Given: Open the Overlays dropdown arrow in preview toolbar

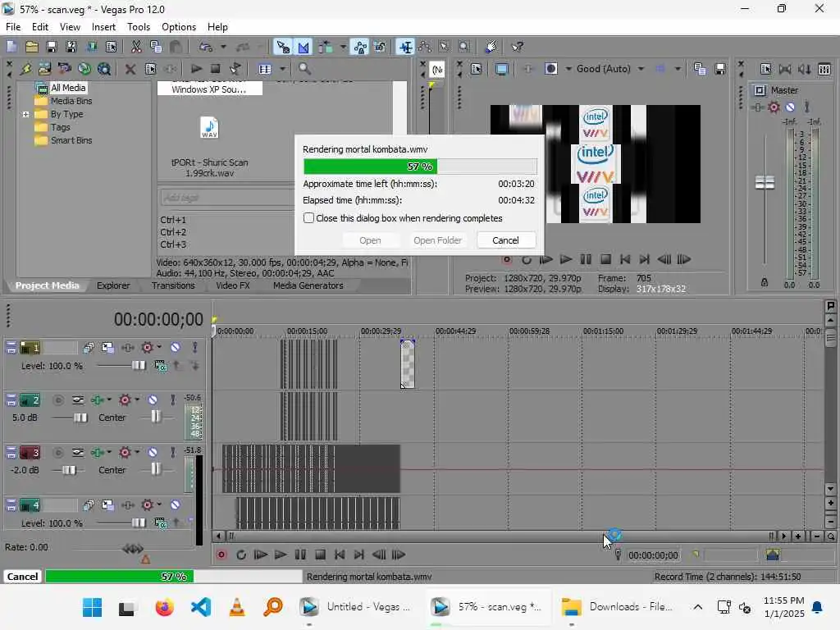Looking at the screenshot, I should click(678, 69).
